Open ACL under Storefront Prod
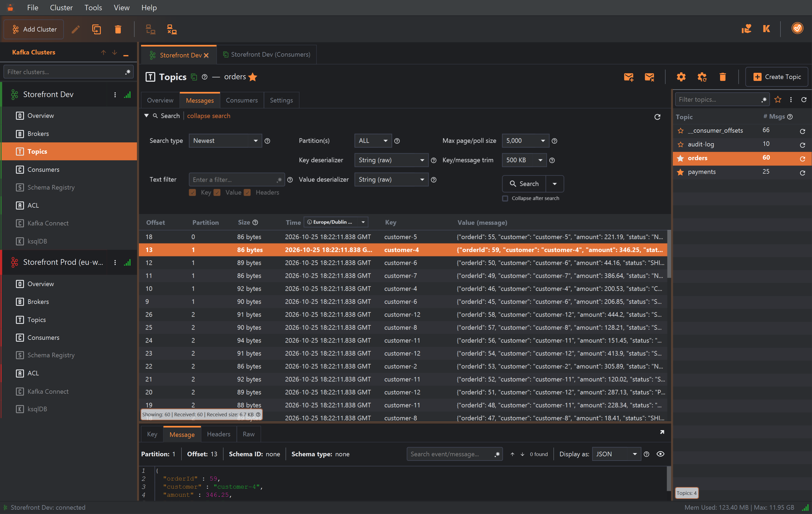This screenshot has height=514, width=812. tap(69, 373)
